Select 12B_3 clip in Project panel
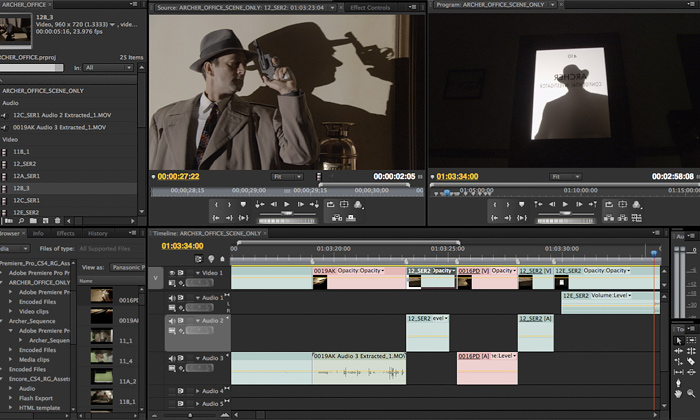Screen dimensions: 700x420 pos(68,188)
